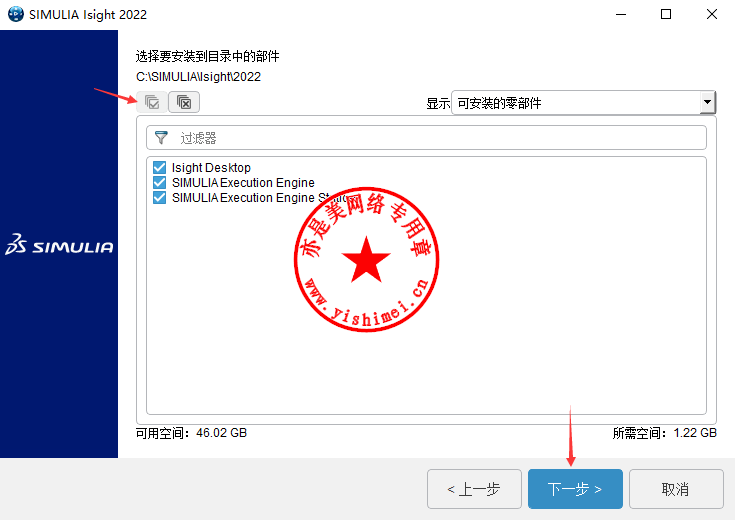
Task: Click the SIMULIA Isight app icon in title bar
Action: click(x=15, y=14)
